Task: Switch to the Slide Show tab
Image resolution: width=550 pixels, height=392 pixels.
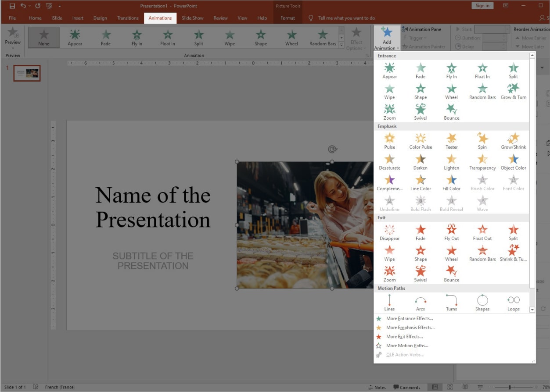Action: 193,18
